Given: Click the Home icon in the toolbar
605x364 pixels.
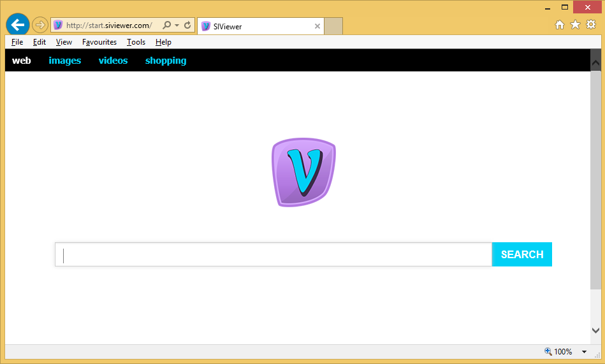Looking at the screenshot, I should (x=560, y=25).
